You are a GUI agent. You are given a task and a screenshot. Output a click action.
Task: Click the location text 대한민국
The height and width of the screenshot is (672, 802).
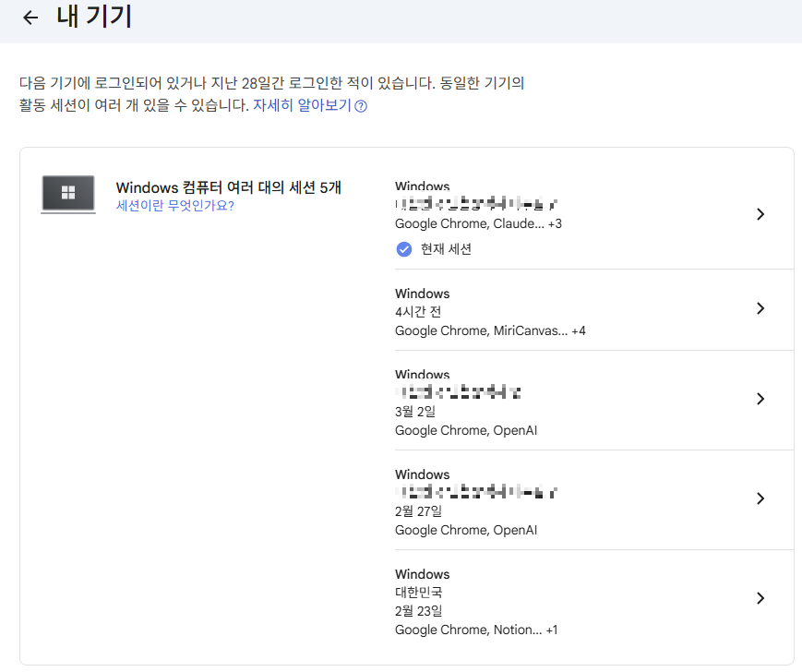click(x=418, y=593)
